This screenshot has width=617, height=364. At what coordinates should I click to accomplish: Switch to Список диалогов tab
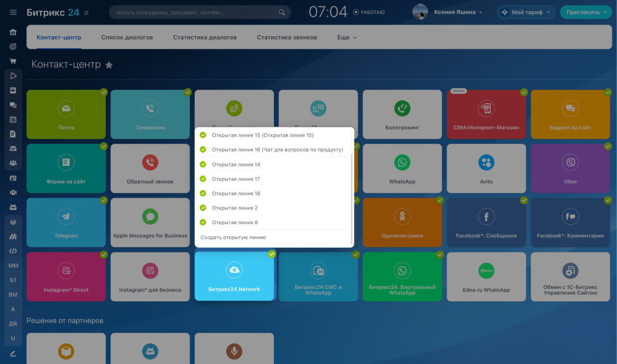[x=127, y=37]
